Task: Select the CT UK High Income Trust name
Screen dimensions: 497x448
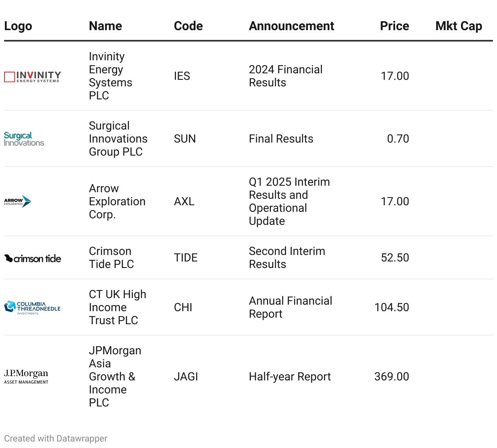Action: tap(117, 307)
